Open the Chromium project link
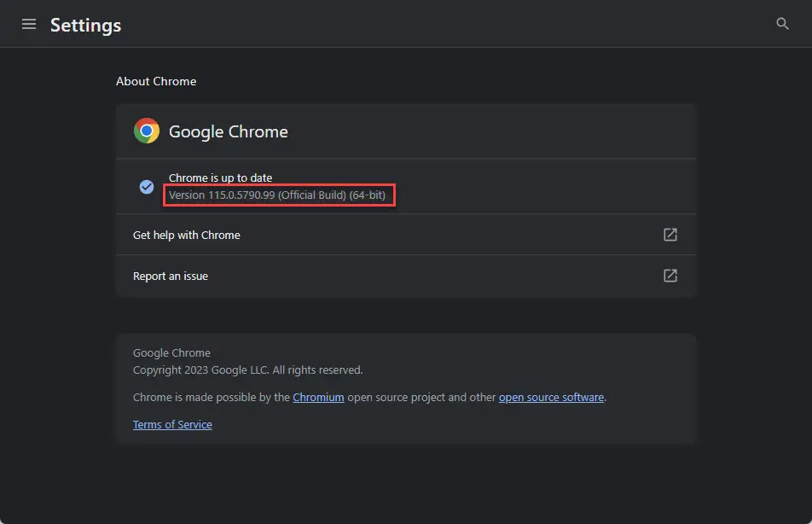Viewport: 812px width, 524px height. click(x=318, y=398)
